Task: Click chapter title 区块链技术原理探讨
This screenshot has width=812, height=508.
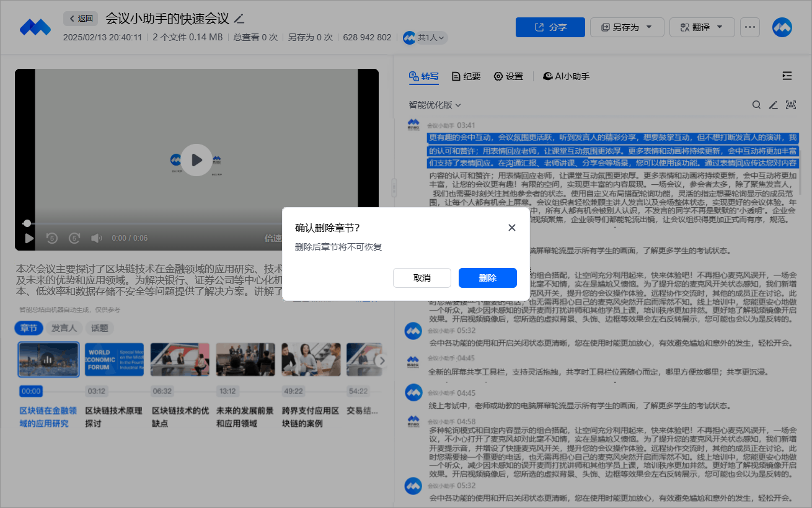Action: click(114, 417)
